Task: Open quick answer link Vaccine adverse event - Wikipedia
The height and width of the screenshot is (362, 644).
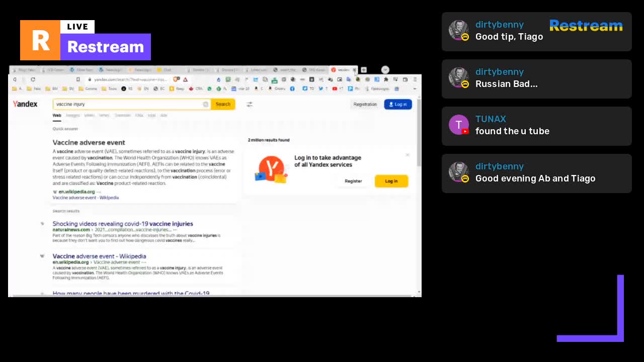Action: 86,198
